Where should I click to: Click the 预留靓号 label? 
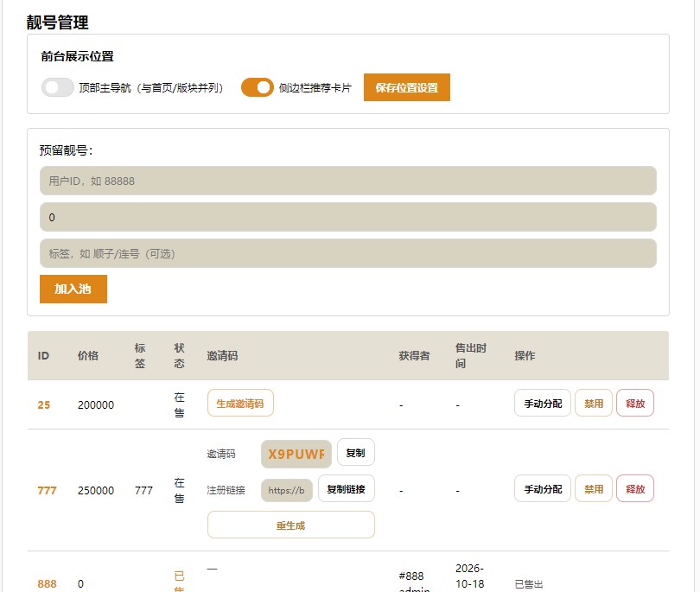tap(66, 150)
